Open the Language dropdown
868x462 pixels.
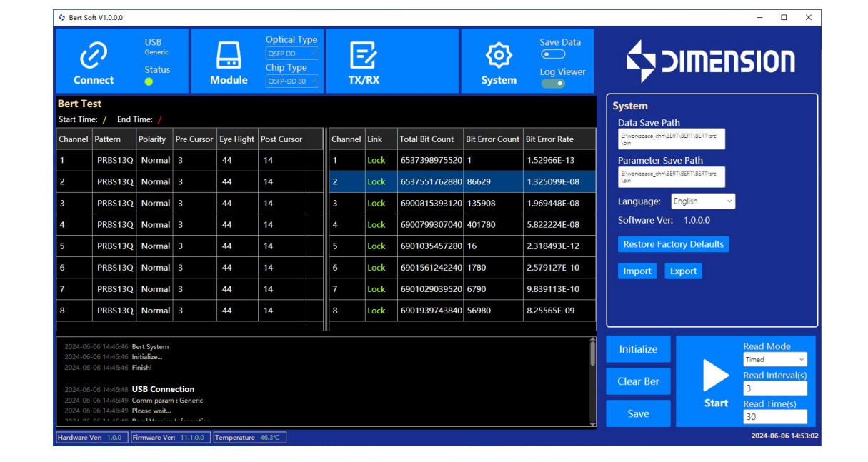(703, 201)
